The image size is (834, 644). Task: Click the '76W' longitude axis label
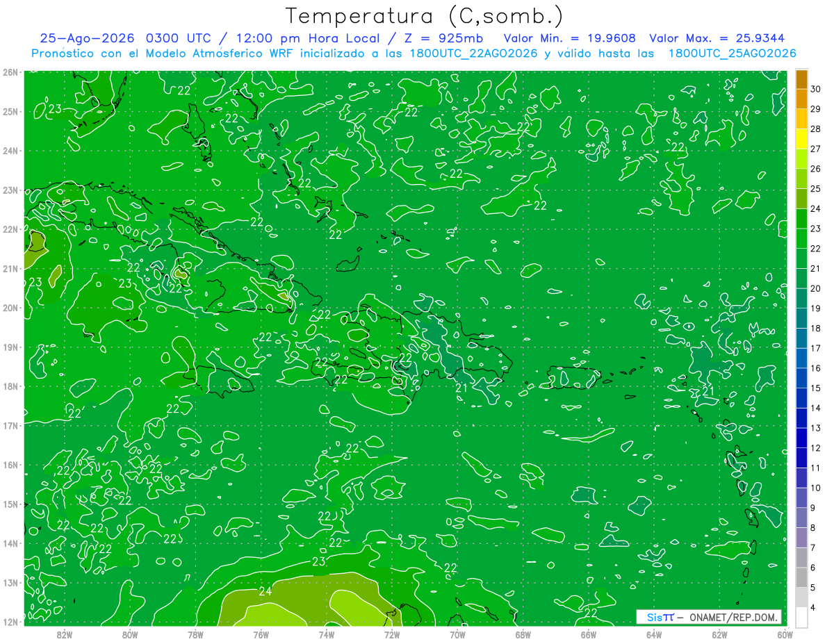(261, 634)
